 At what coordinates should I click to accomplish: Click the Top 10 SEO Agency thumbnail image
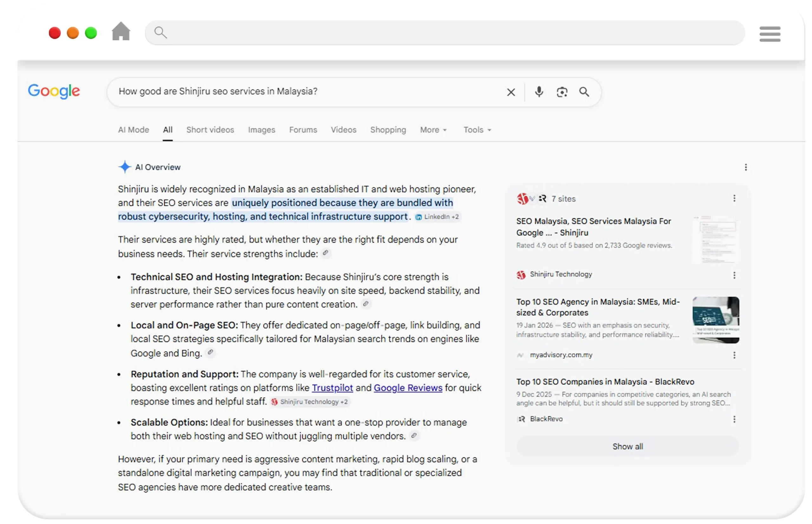point(716,320)
